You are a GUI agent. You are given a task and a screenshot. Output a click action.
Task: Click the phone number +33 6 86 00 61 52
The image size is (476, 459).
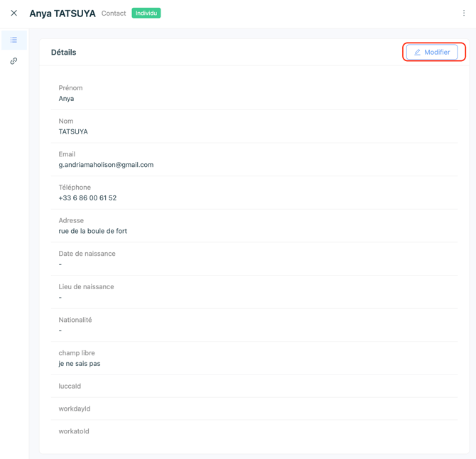click(87, 198)
